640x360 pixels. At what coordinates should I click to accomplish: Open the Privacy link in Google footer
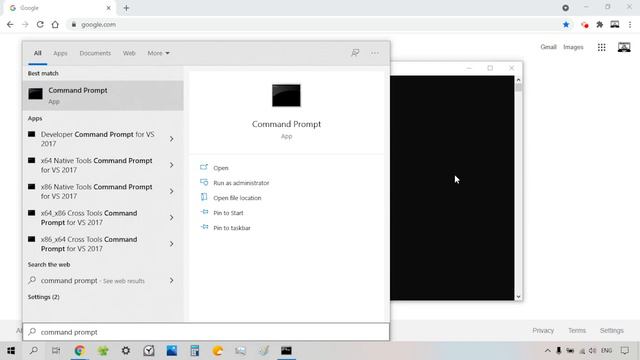pos(543,331)
